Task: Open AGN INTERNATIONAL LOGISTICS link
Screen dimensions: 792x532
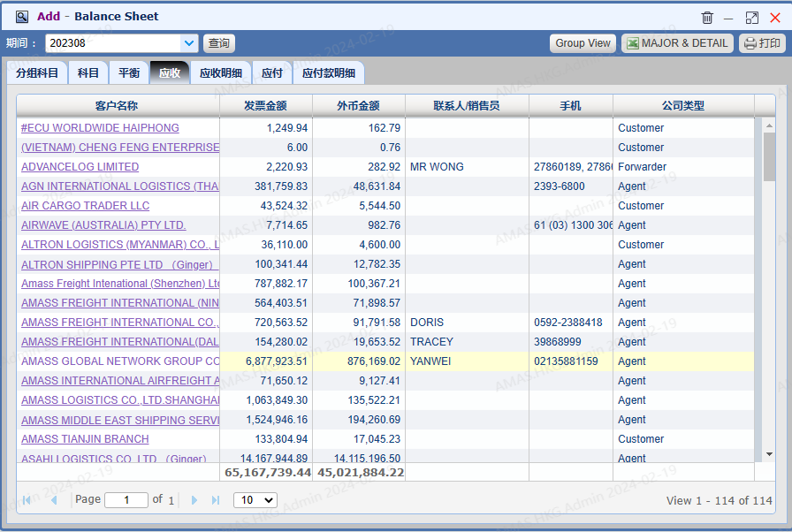Action: (x=119, y=186)
